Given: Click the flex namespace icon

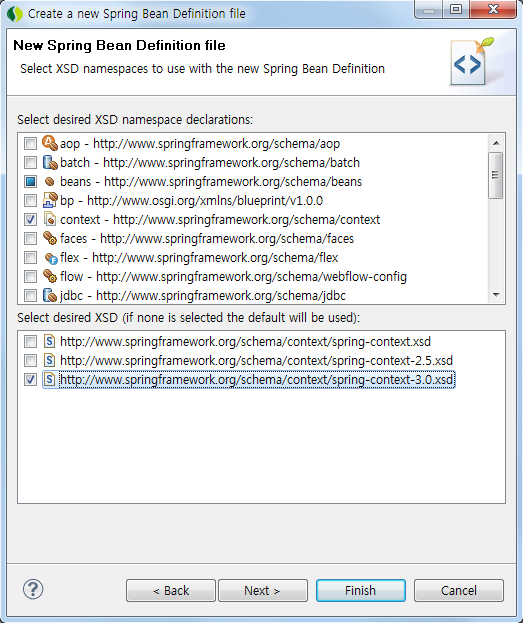Looking at the screenshot, I should pyautogui.click(x=50, y=258).
